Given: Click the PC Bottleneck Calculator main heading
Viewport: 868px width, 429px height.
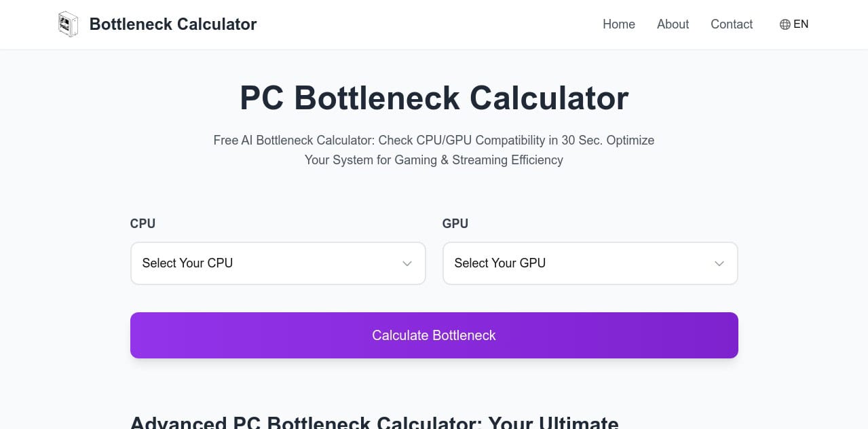Looking at the screenshot, I should [434, 98].
